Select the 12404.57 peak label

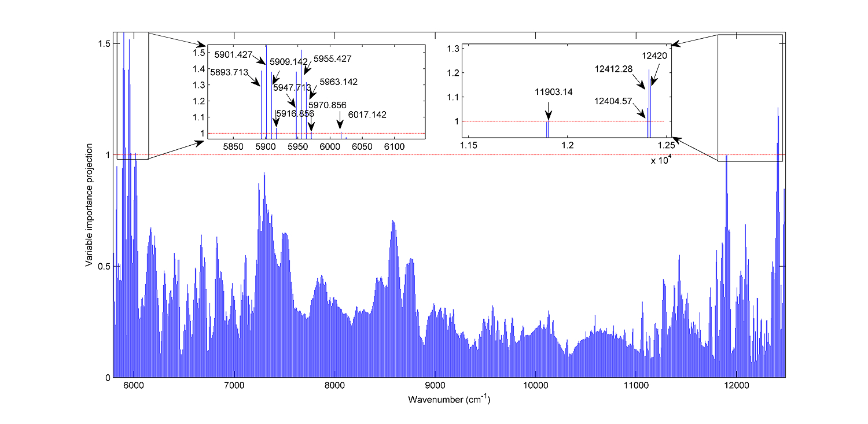614,101
